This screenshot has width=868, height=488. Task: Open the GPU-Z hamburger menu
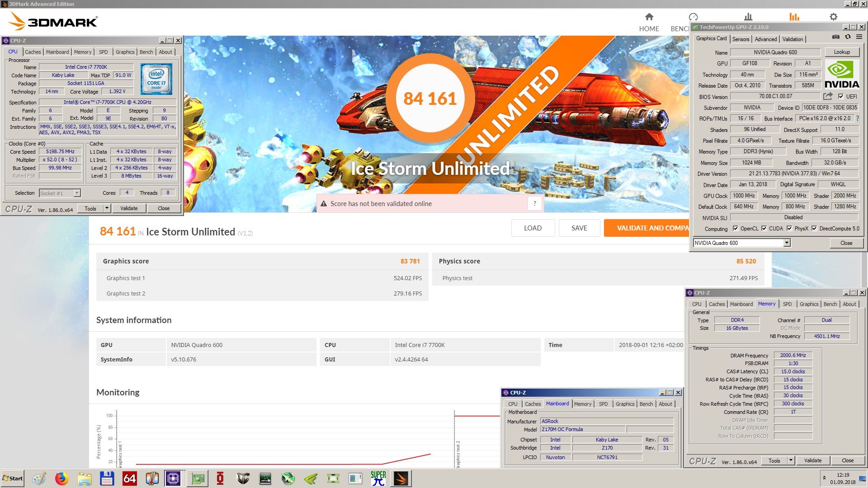[859, 37]
